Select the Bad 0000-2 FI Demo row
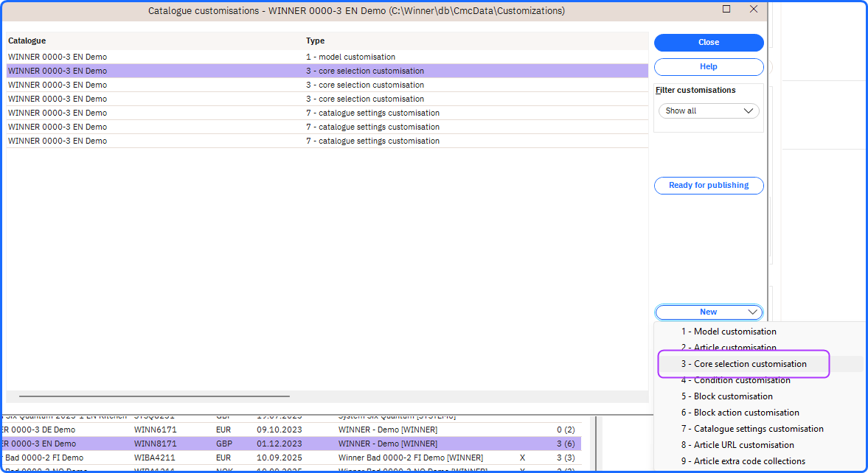Image resolution: width=868 pixels, height=473 pixels. pos(292,458)
